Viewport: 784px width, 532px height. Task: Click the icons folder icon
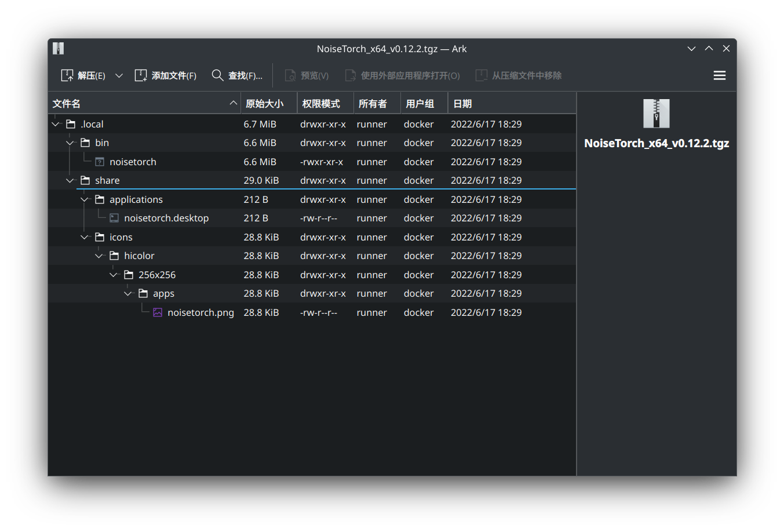[100, 237]
